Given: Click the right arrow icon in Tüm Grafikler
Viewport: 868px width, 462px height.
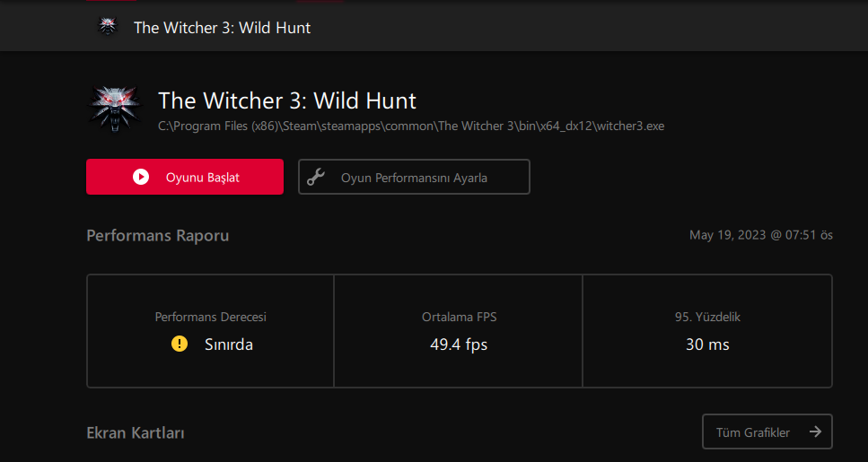Looking at the screenshot, I should (x=815, y=431).
